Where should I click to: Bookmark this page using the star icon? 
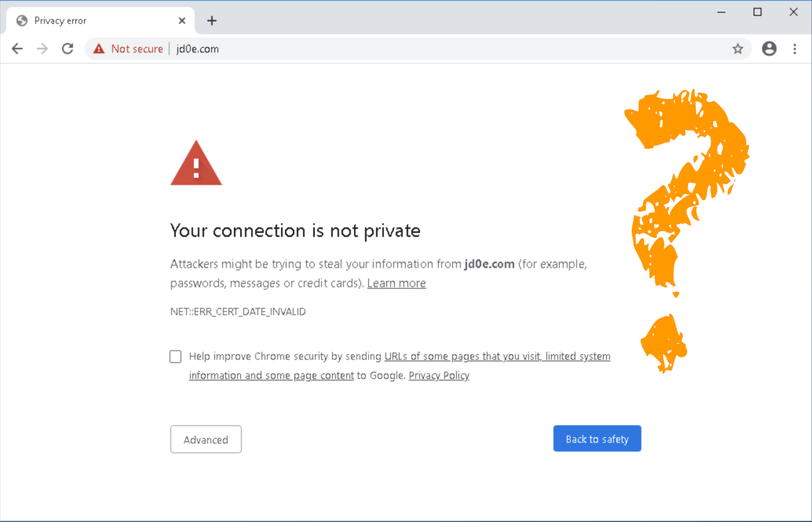(737, 49)
